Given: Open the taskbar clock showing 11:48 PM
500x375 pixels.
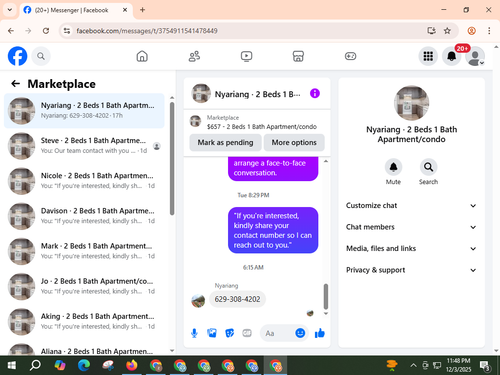Looking at the screenshot, I should pyautogui.click(x=458, y=365).
